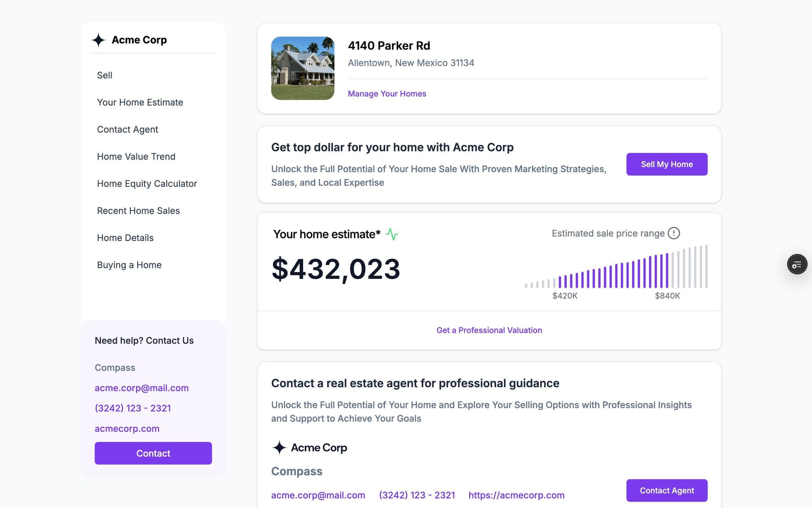Image resolution: width=812 pixels, height=508 pixels.
Task: Open Recent Home Sales in the sidebar
Action: 138,211
